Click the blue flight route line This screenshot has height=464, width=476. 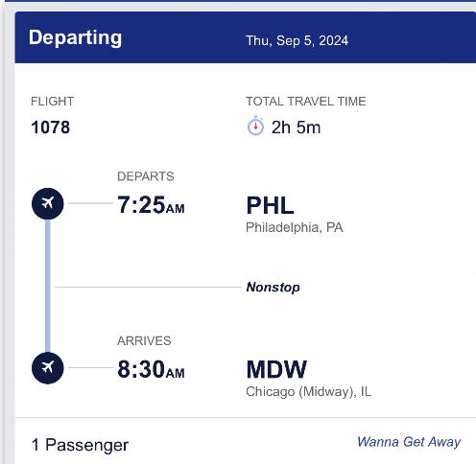coord(48,286)
